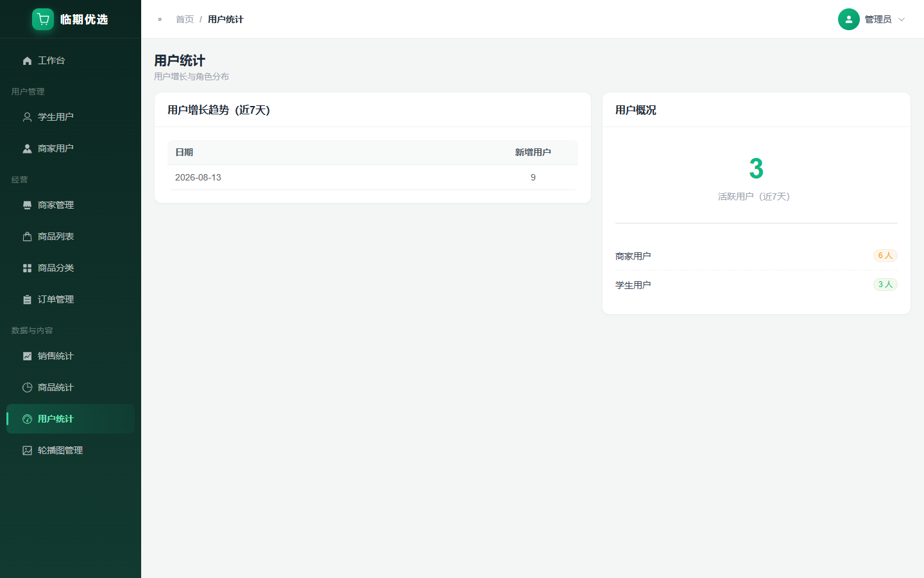Select 商品分类 in sidebar
Screen dimensions: 924x578
(x=71, y=268)
